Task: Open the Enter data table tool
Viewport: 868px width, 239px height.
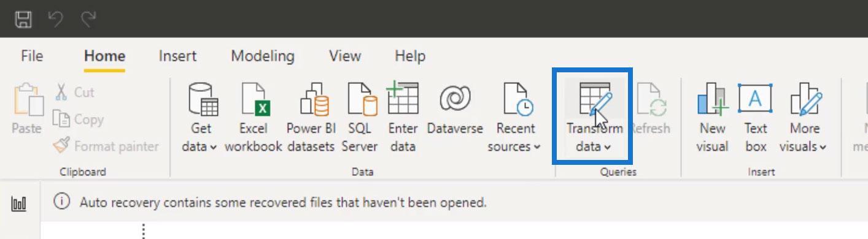Action: pyautogui.click(x=403, y=118)
